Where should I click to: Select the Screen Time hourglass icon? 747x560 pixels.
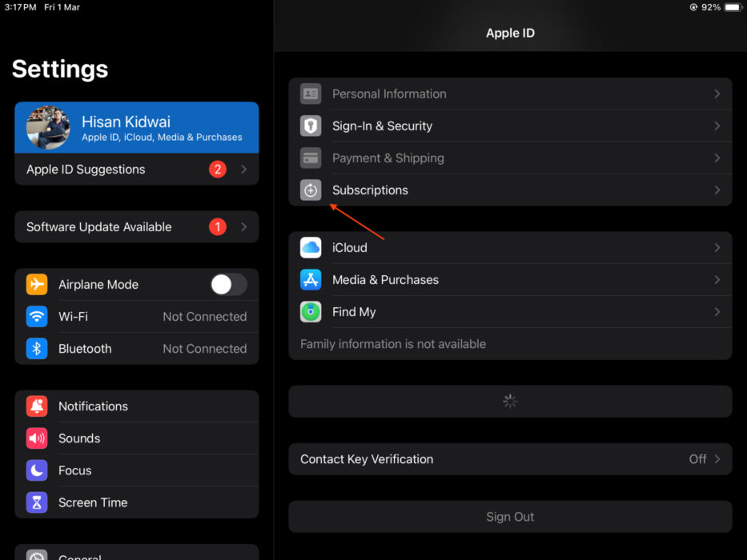click(x=35, y=502)
